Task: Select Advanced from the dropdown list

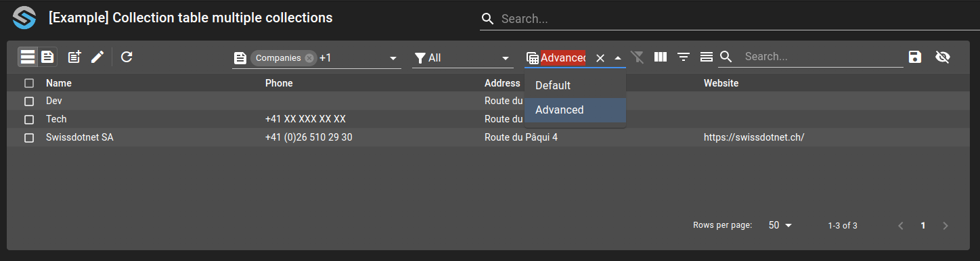Action: click(x=575, y=110)
